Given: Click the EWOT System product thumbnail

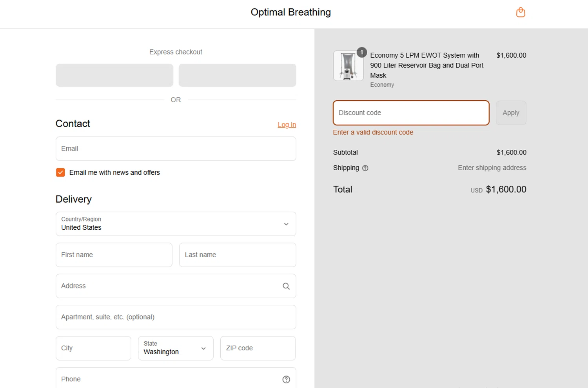Looking at the screenshot, I should pyautogui.click(x=348, y=66).
